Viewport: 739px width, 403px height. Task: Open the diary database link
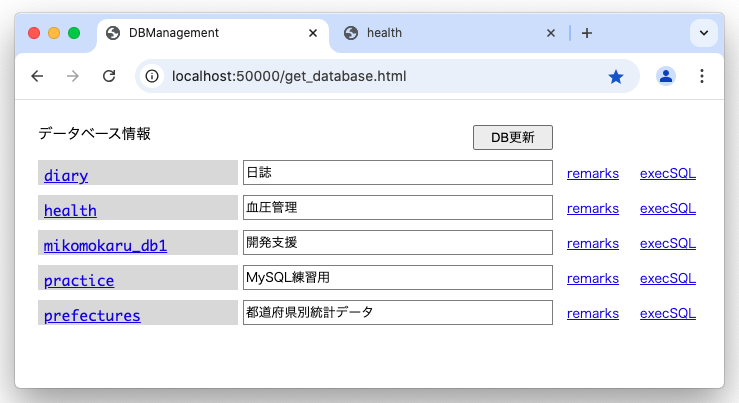pos(66,175)
